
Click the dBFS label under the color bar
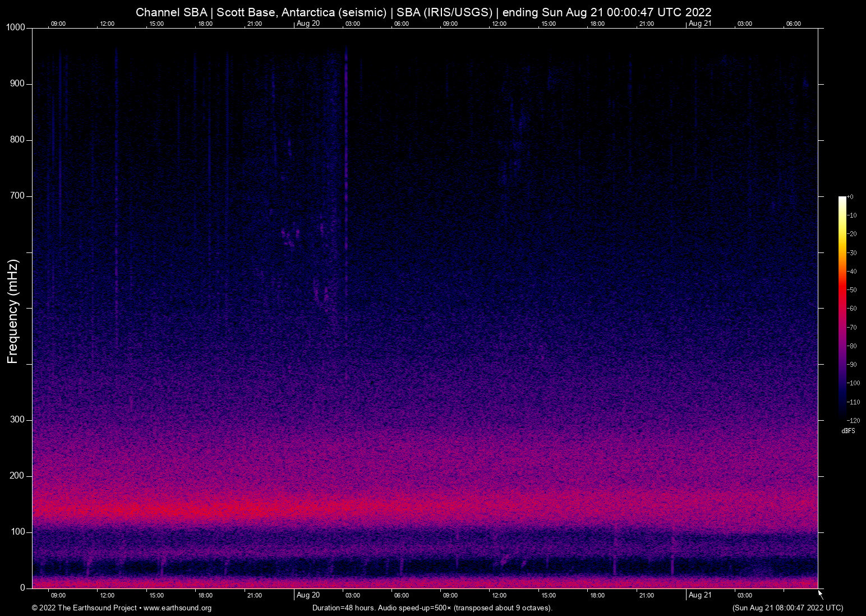click(847, 431)
